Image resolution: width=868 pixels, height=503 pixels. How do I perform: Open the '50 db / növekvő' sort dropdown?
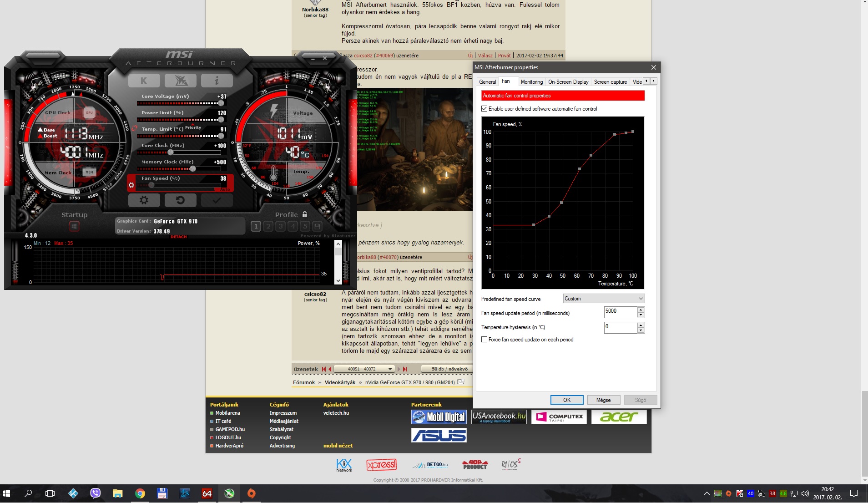tap(447, 369)
